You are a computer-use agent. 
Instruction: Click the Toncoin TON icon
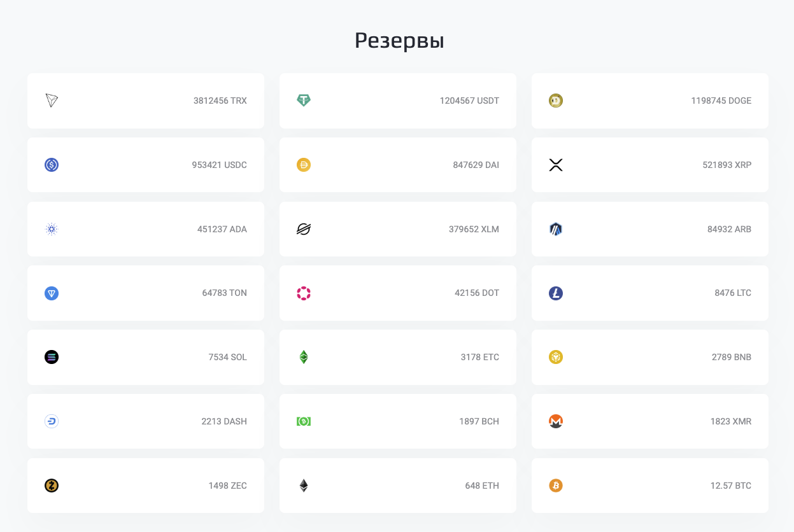pos(52,293)
